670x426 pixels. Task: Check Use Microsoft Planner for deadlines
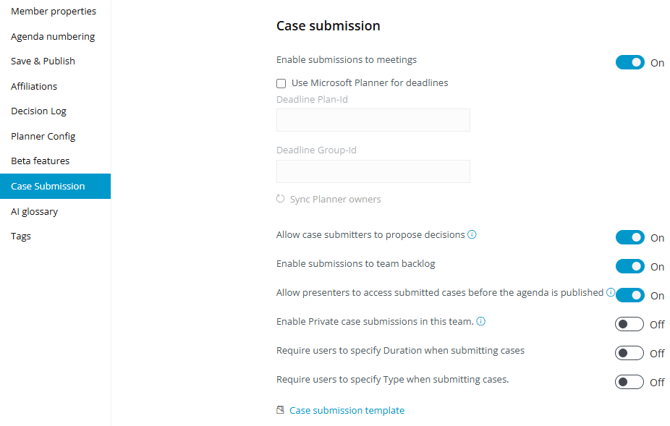coord(281,83)
